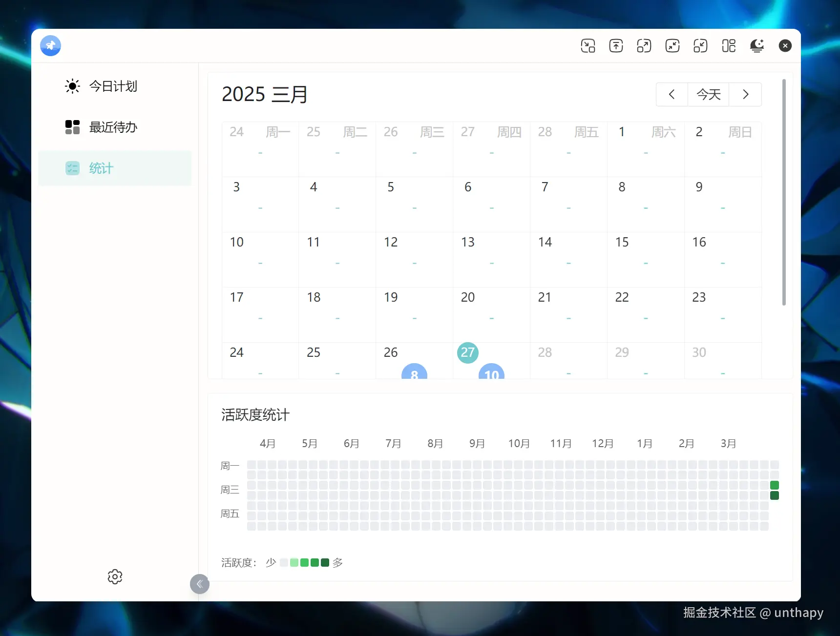This screenshot has width=840, height=636.
Task: Click the bright green heatmap activity cell
Action: click(775, 485)
